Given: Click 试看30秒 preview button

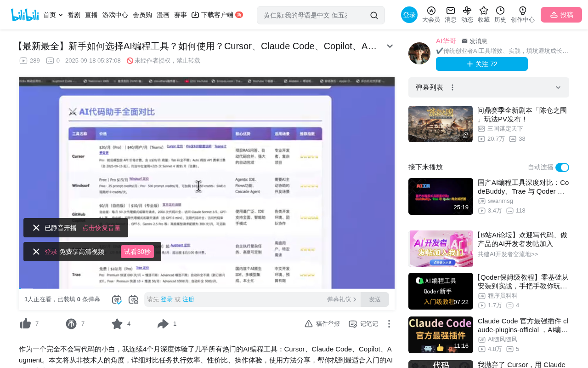Looking at the screenshot, I should [x=137, y=252].
